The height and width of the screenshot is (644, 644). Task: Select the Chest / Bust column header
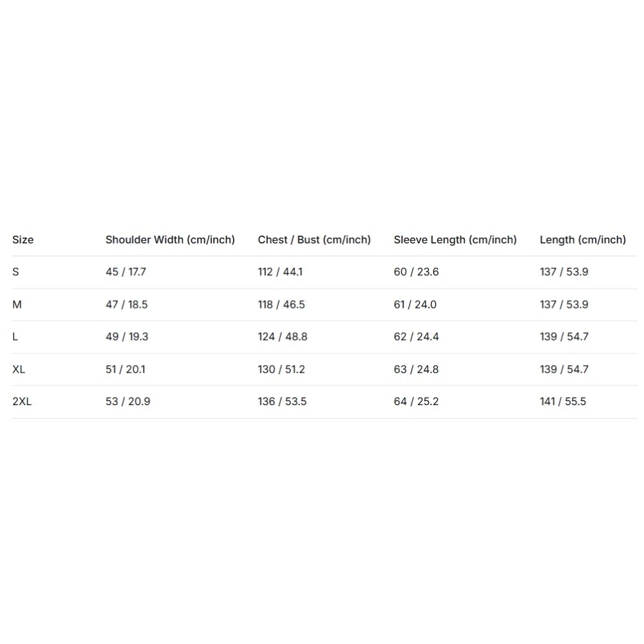coord(314,240)
